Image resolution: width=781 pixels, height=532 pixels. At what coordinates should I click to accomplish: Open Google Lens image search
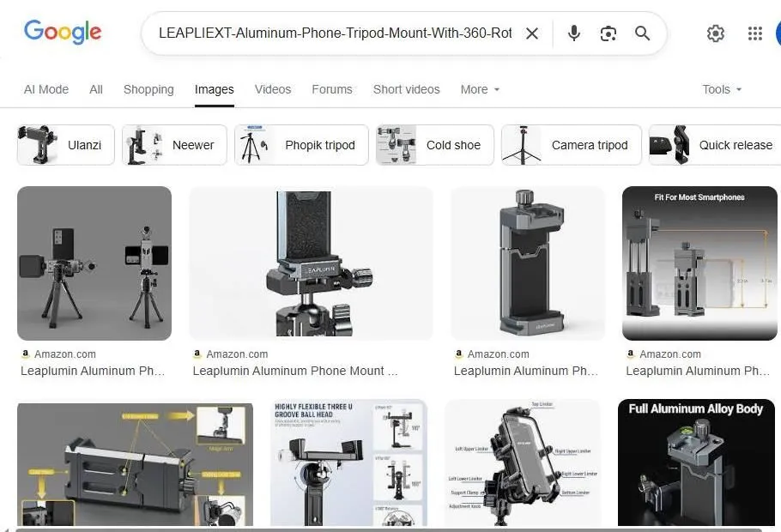pyautogui.click(x=608, y=33)
